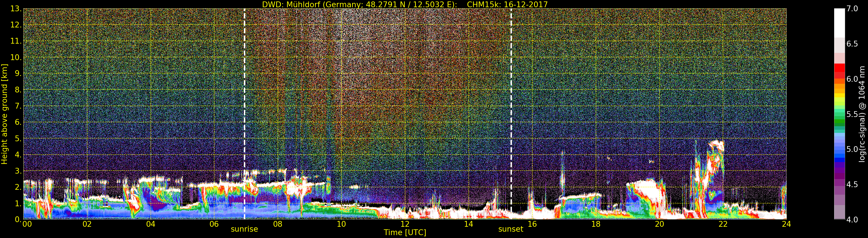Click the white dashed sunset marker line
Screen dimensions: 868x238
[511, 114]
